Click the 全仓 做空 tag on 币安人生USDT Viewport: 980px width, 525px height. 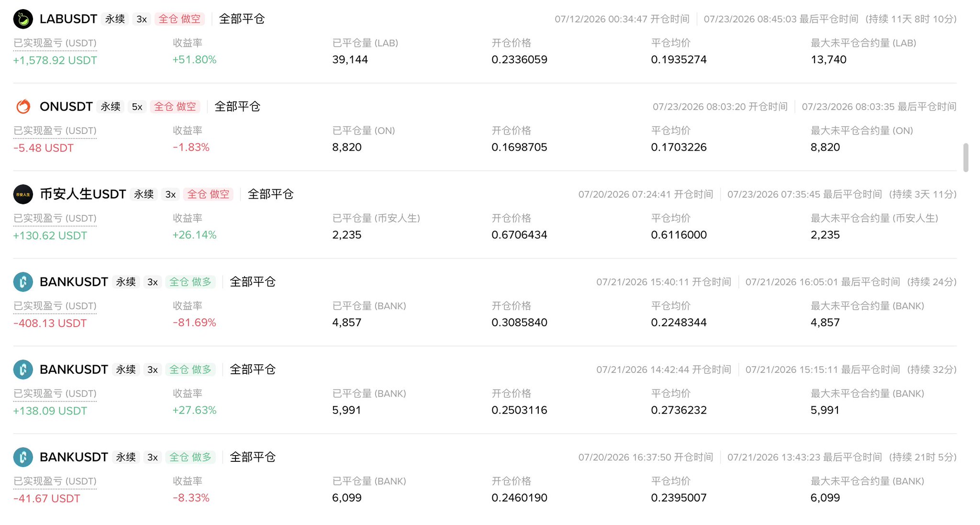208,194
